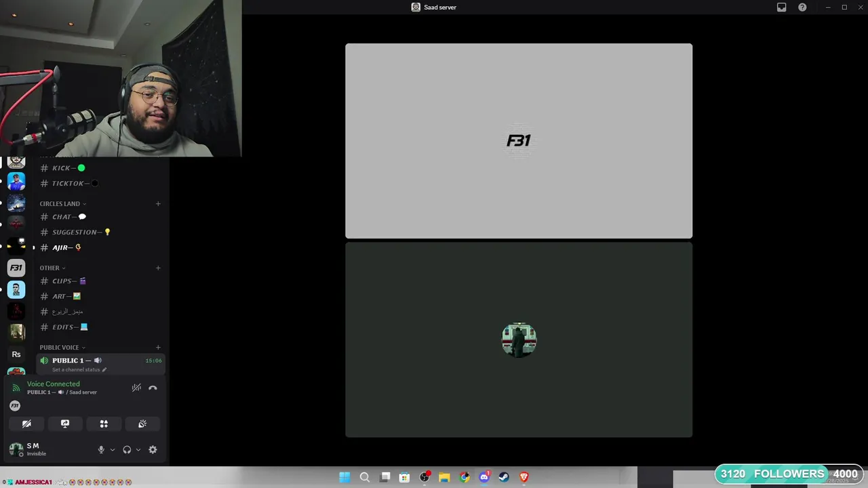Image resolution: width=868 pixels, height=488 pixels.
Task: Open snowy landscape server icon
Action: pyautogui.click(x=16, y=203)
